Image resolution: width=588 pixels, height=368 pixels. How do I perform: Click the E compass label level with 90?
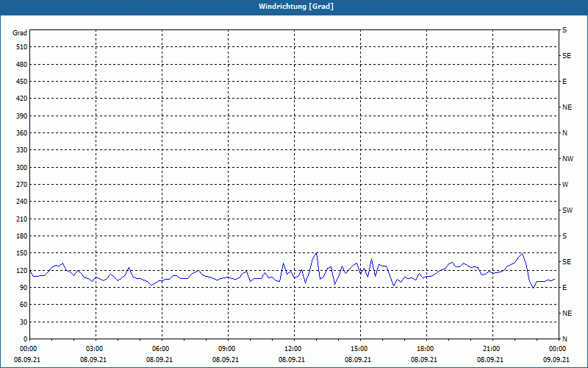(x=564, y=288)
